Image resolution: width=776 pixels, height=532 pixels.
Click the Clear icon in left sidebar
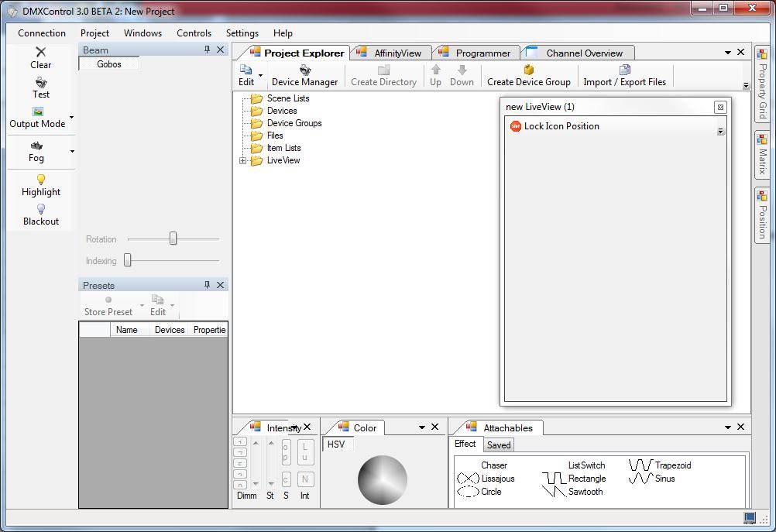(41, 52)
